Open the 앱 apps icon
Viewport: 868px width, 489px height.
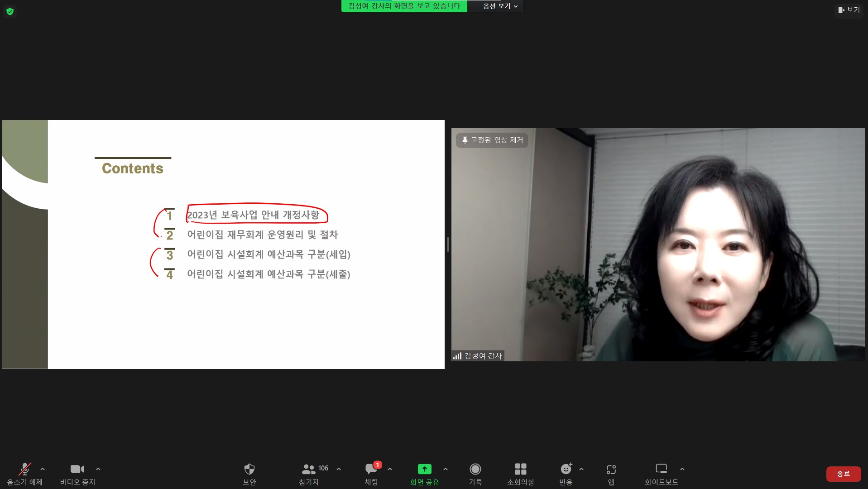click(x=611, y=474)
